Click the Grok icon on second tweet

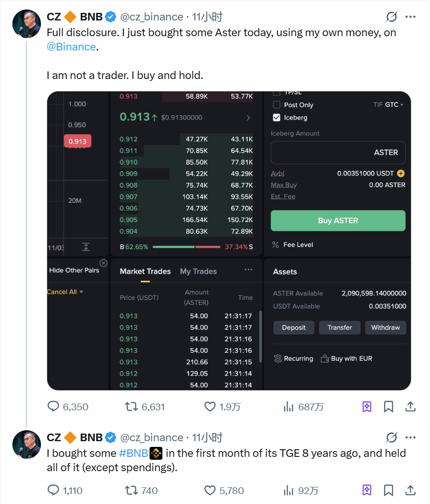(391, 438)
